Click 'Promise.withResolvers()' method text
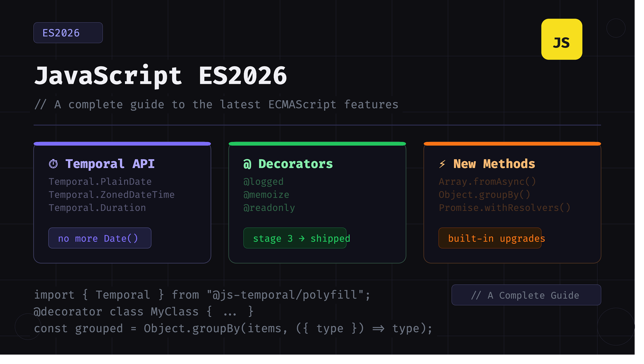 pyautogui.click(x=505, y=208)
